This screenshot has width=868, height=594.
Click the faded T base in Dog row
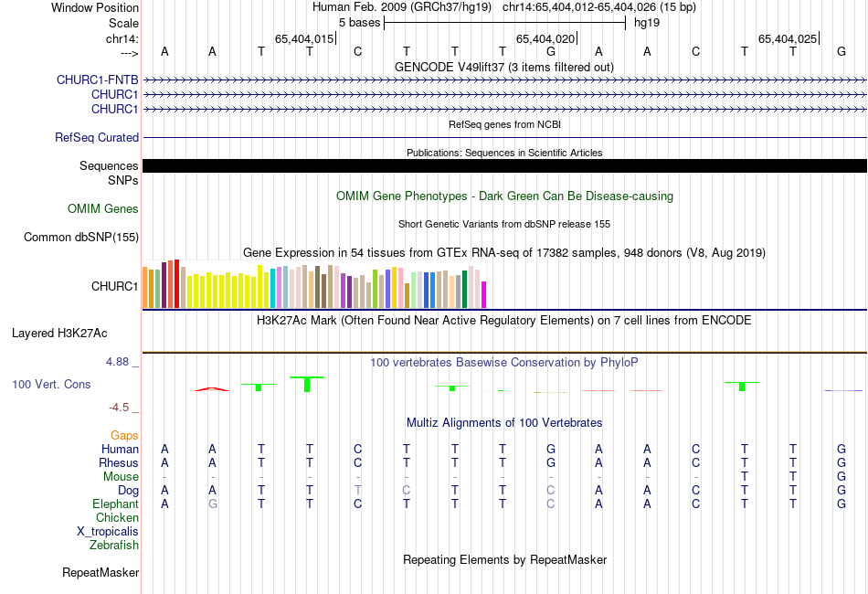pos(357,491)
